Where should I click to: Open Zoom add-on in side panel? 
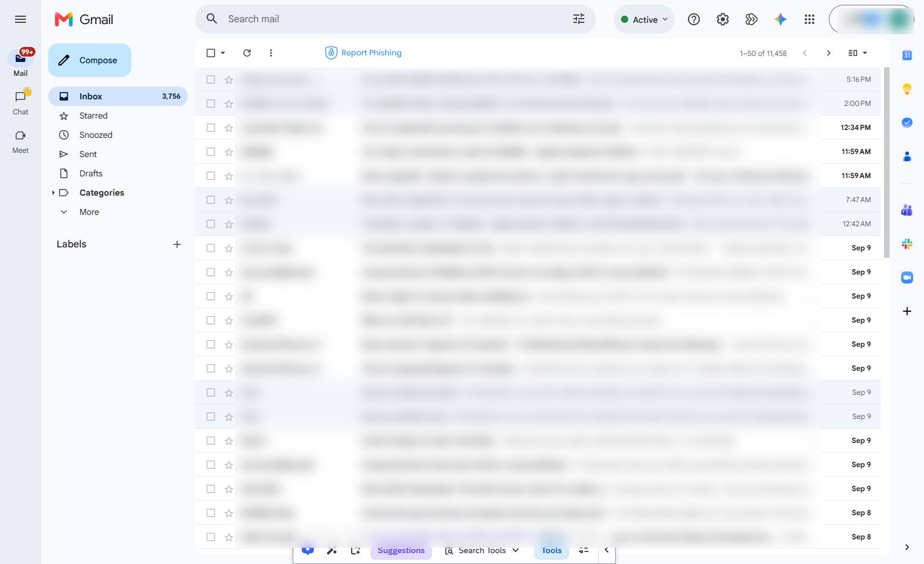[907, 277]
